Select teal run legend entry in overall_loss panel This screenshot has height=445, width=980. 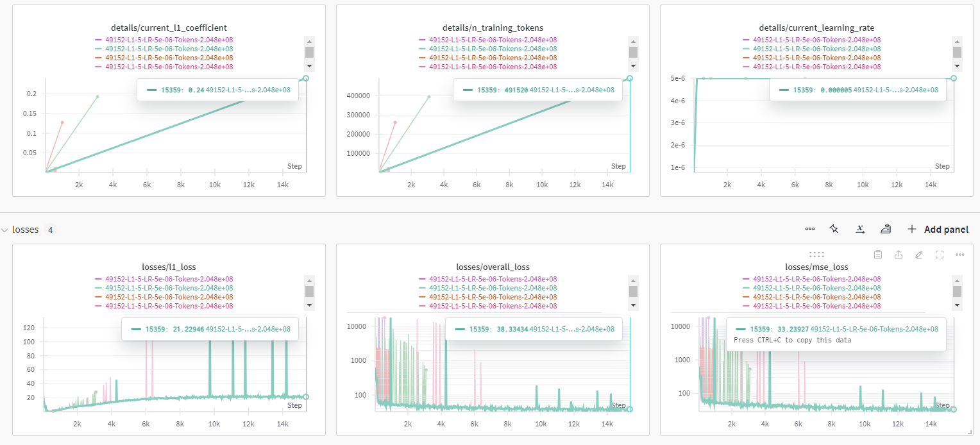[x=488, y=288]
